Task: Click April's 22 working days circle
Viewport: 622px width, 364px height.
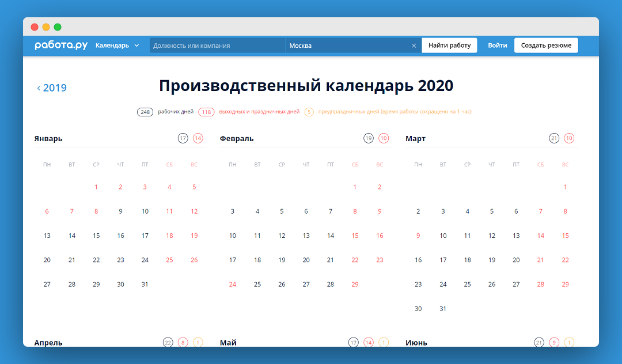Action: [x=168, y=343]
